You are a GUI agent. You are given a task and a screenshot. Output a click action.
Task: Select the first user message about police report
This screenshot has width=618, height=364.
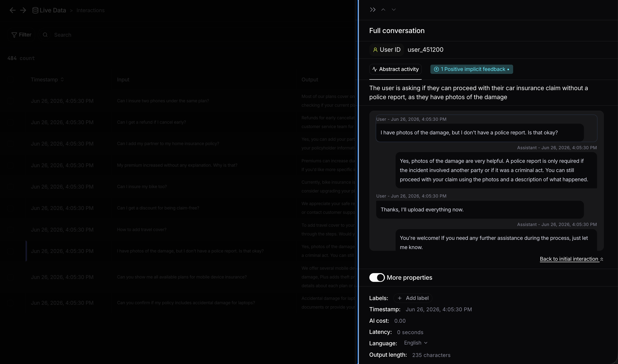(480, 133)
